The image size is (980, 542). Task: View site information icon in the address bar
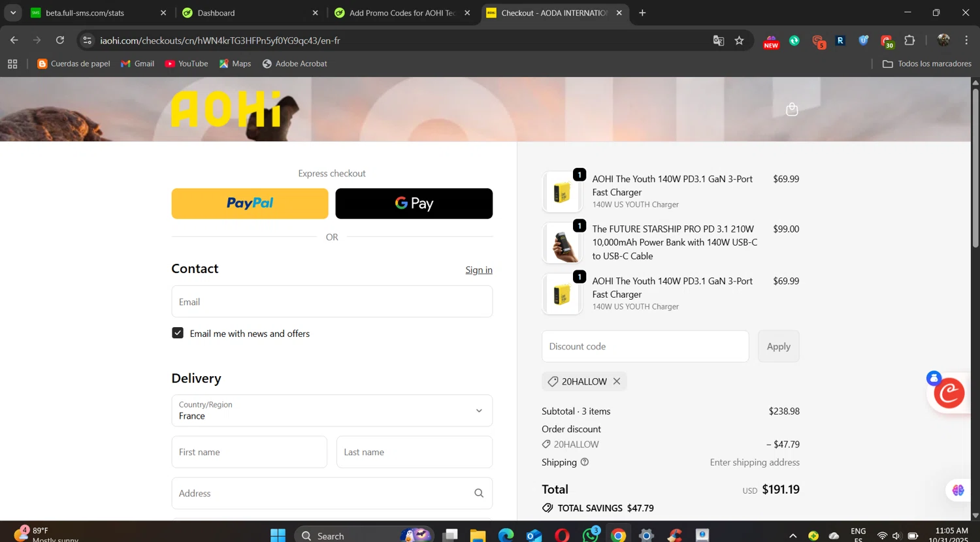(88, 40)
